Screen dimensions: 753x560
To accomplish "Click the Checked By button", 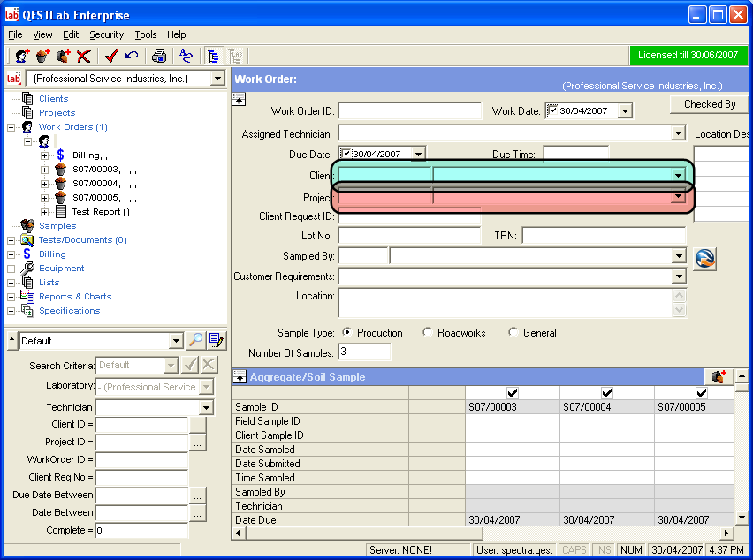I will click(709, 104).
